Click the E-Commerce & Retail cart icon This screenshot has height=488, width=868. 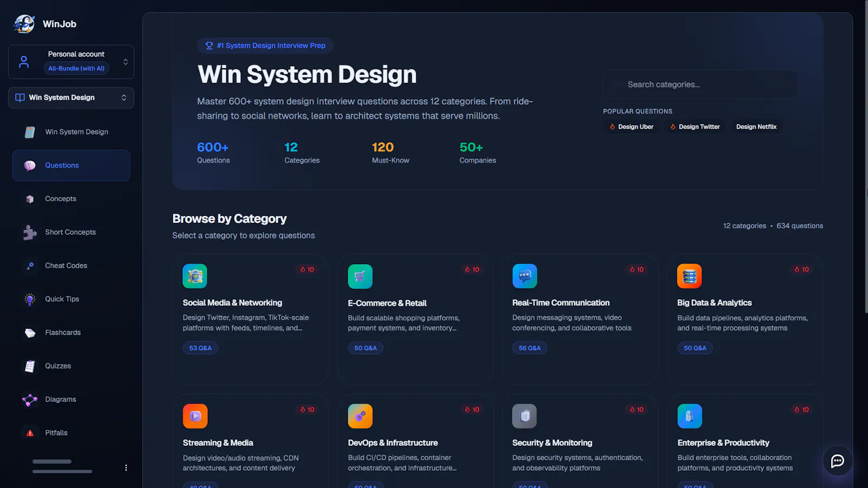click(x=360, y=277)
